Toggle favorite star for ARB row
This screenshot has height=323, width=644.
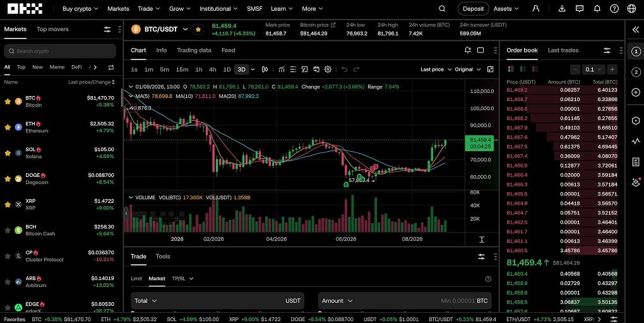pyautogui.click(x=8, y=282)
